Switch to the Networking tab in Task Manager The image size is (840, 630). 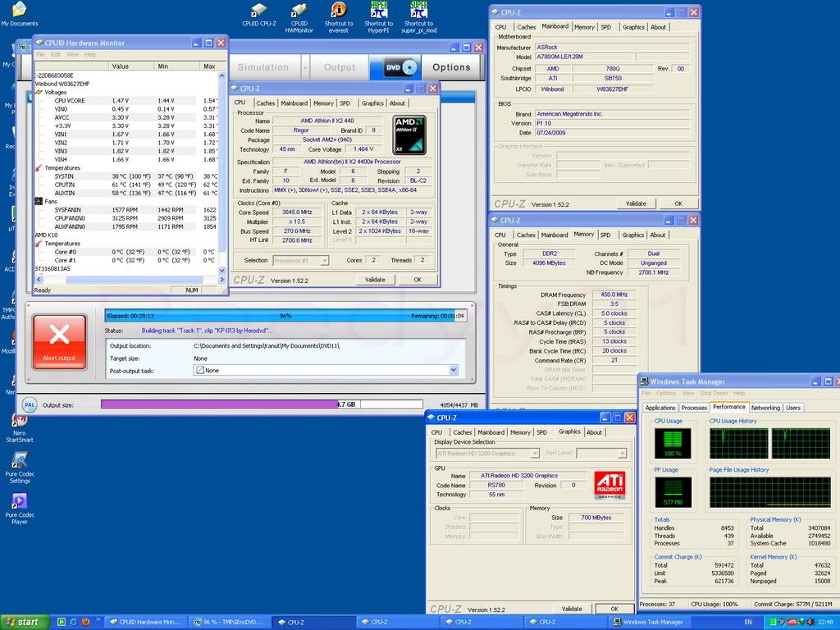point(765,408)
